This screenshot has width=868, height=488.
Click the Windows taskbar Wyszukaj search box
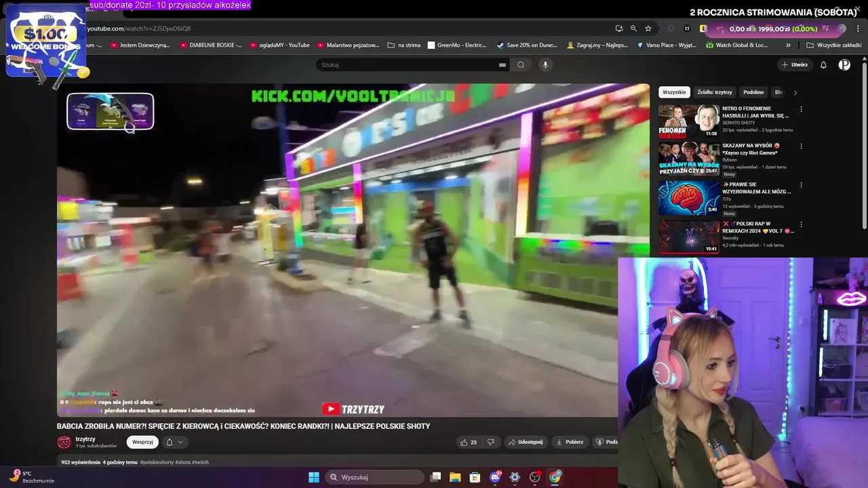pyautogui.click(x=375, y=477)
